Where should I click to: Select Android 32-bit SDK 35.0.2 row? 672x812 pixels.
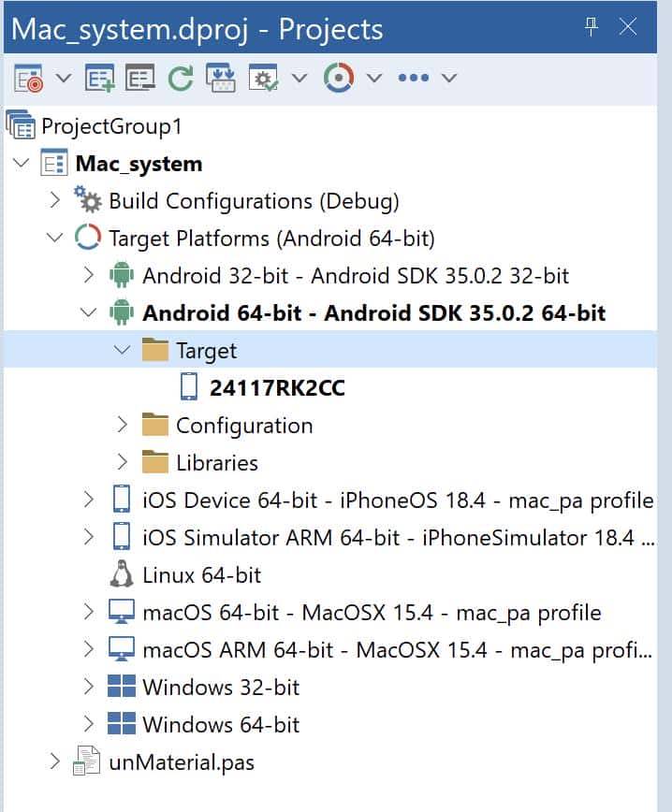(356, 275)
